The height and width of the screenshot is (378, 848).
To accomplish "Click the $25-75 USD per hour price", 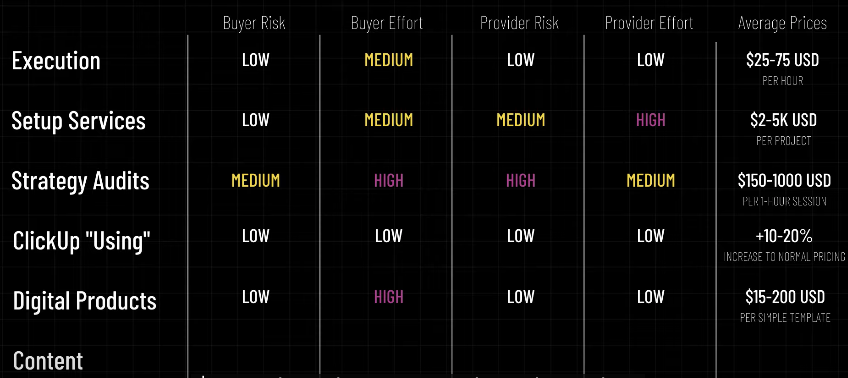I will 783,68.
